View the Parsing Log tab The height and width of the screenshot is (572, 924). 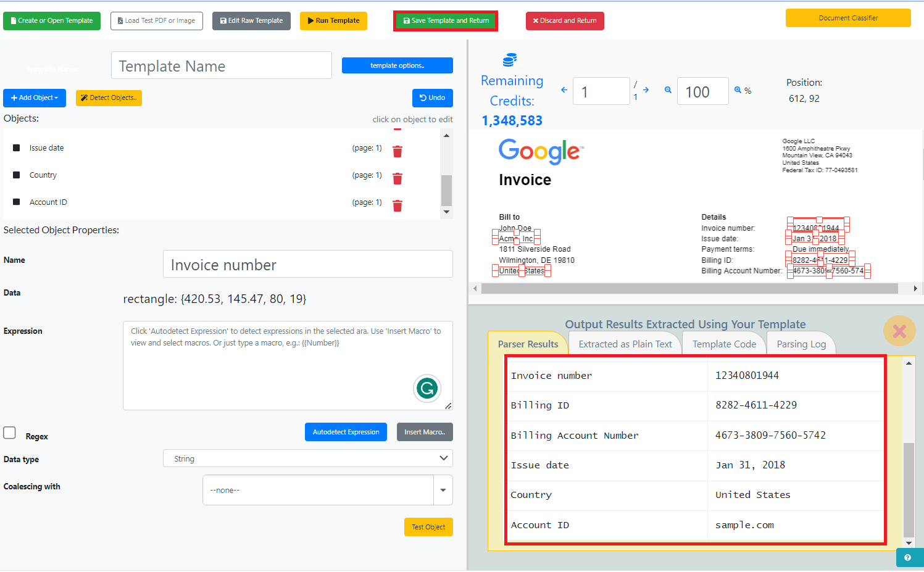(801, 344)
